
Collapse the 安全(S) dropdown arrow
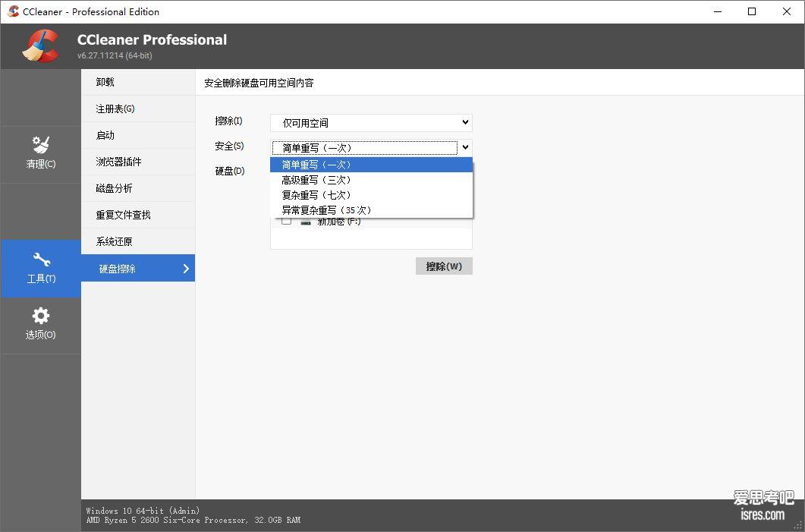coord(465,147)
